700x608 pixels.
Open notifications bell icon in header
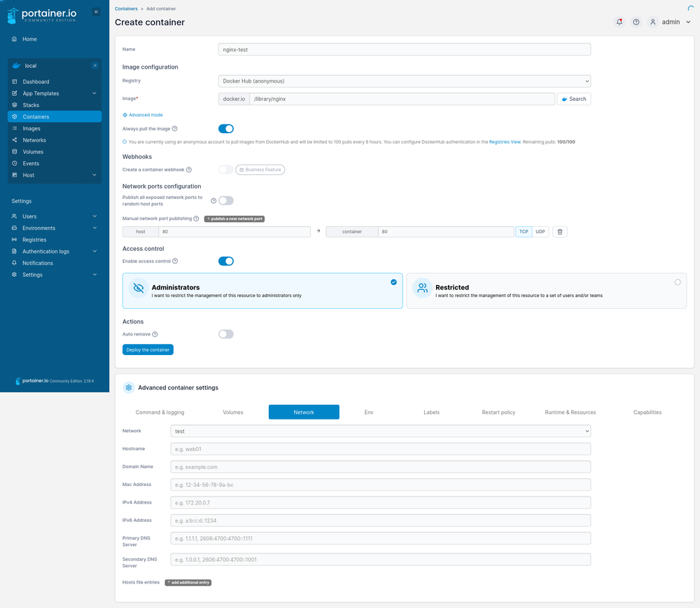[x=619, y=22]
